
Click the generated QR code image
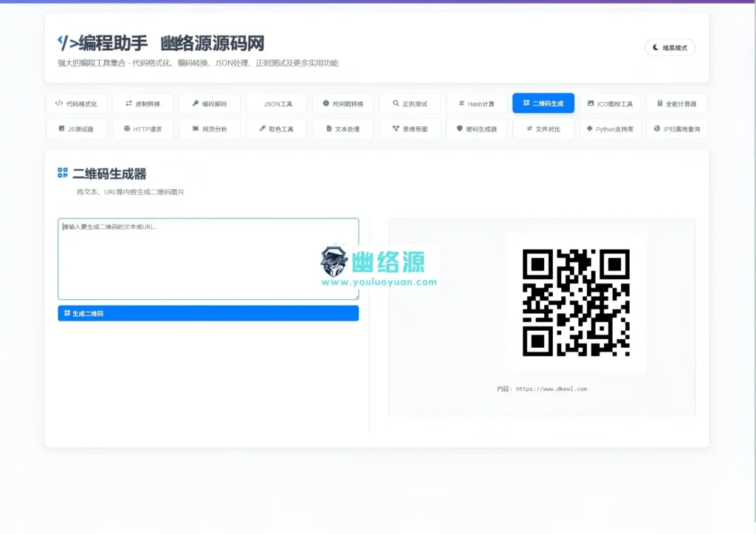click(x=576, y=303)
